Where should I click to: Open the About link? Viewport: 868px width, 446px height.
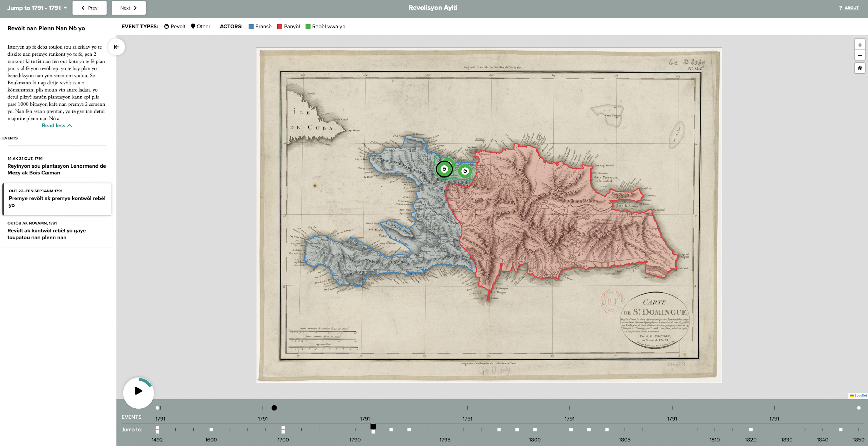(x=852, y=8)
